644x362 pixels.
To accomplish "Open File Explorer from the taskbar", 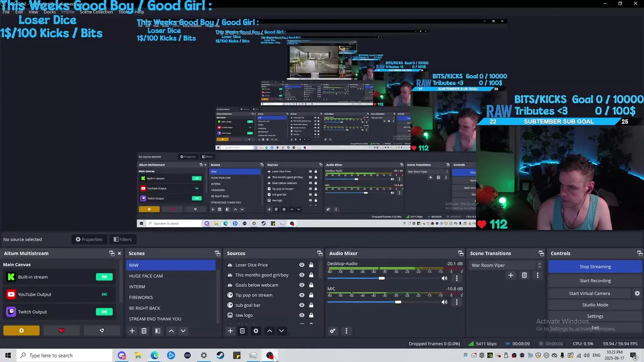I will coord(138,355).
